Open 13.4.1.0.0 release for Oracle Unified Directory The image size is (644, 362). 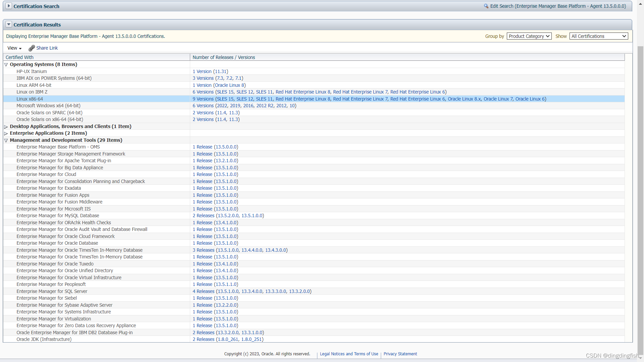coord(226,270)
